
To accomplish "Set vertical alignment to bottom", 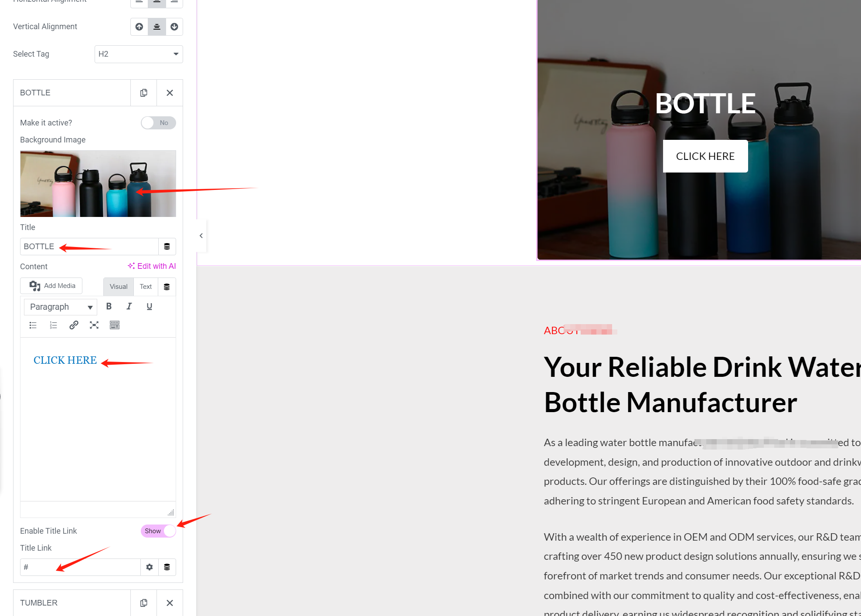I will tap(174, 27).
